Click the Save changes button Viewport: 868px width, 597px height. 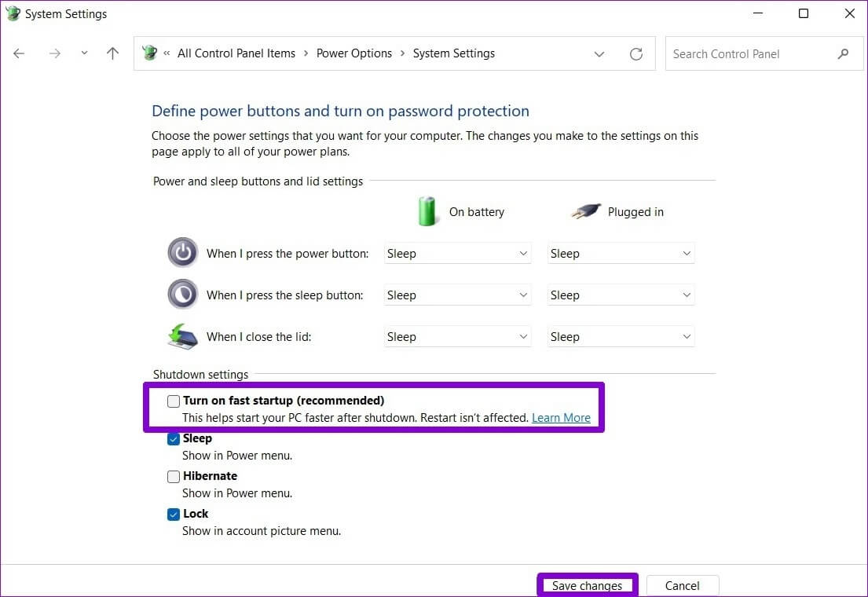(x=587, y=585)
